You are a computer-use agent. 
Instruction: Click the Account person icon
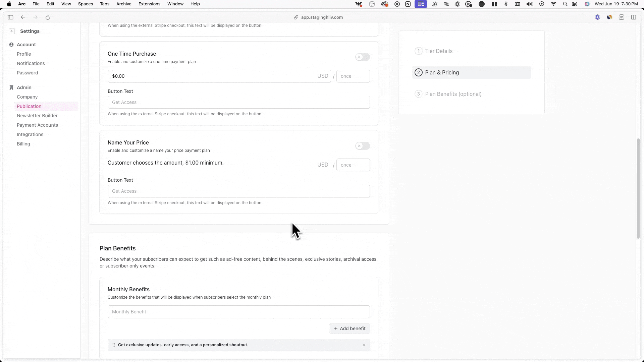pyautogui.click(x=11, y=45)
